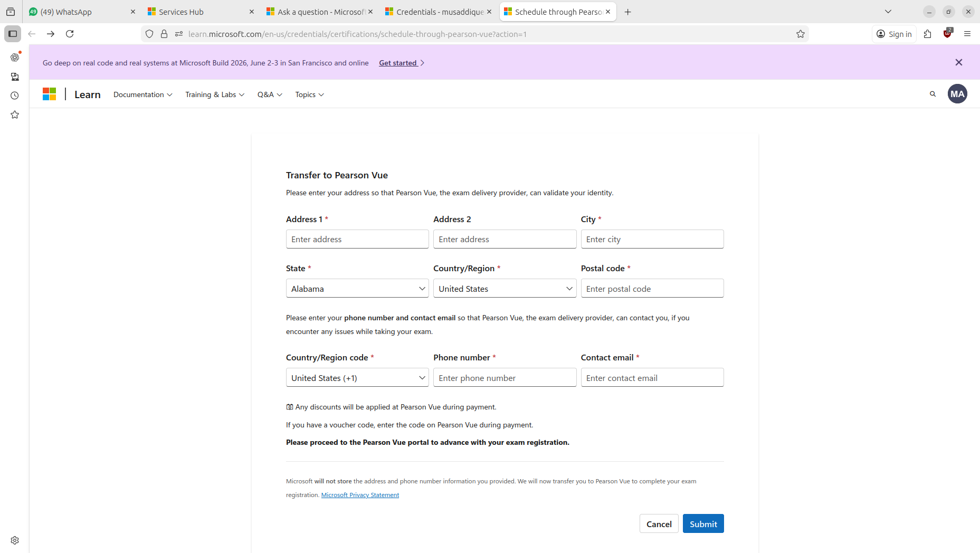980x553 pixels.
Task: Open Country/Region code dropdown
Action: click(357, 378)
